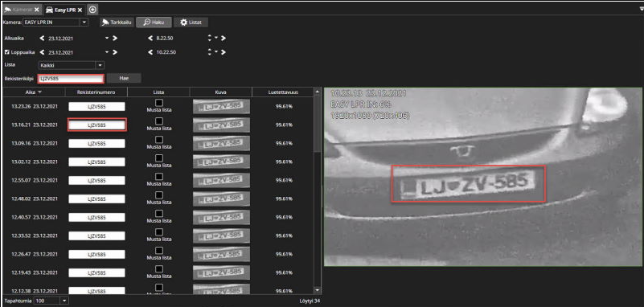Click left arrow beside 8.22.50 time
644x307 pixels.
click(x=150, y=38)
